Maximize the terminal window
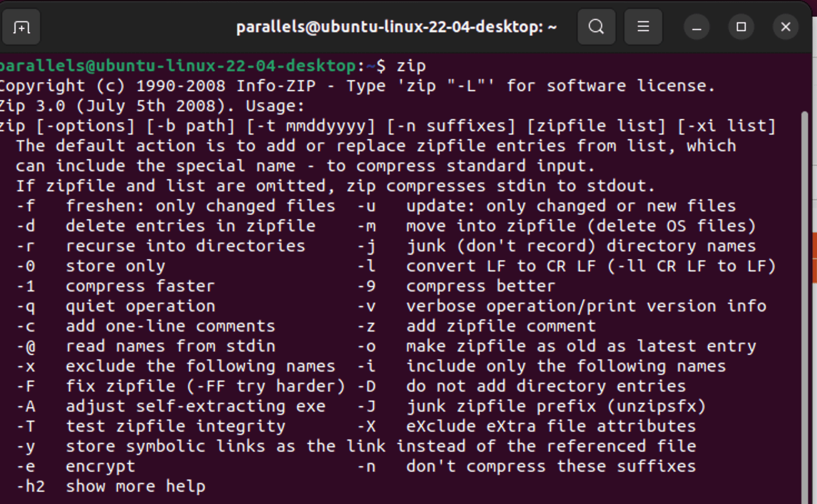Viewport: 817px width, 504px height. pos(741,26)
